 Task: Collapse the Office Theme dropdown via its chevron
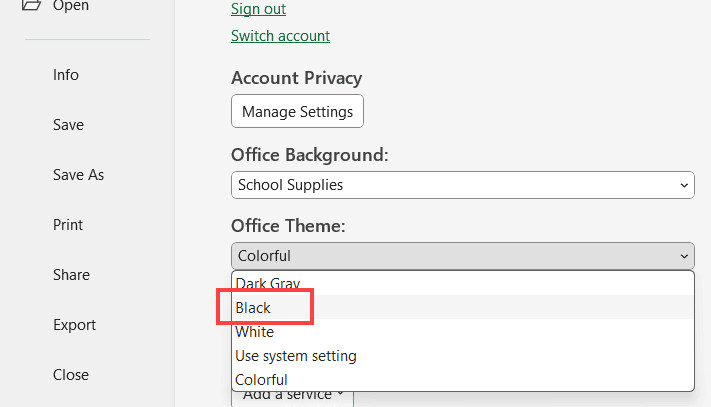pyautogui.click(x=684, y=256)
